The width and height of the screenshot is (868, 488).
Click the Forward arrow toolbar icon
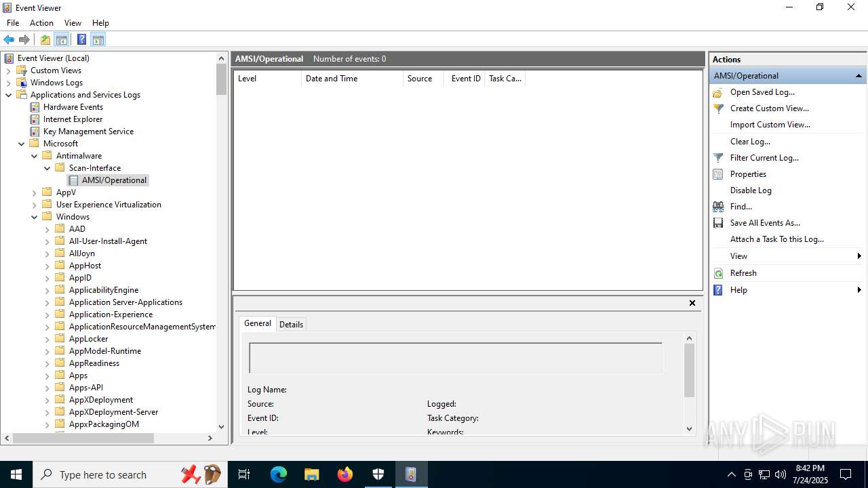coord(24,39)
